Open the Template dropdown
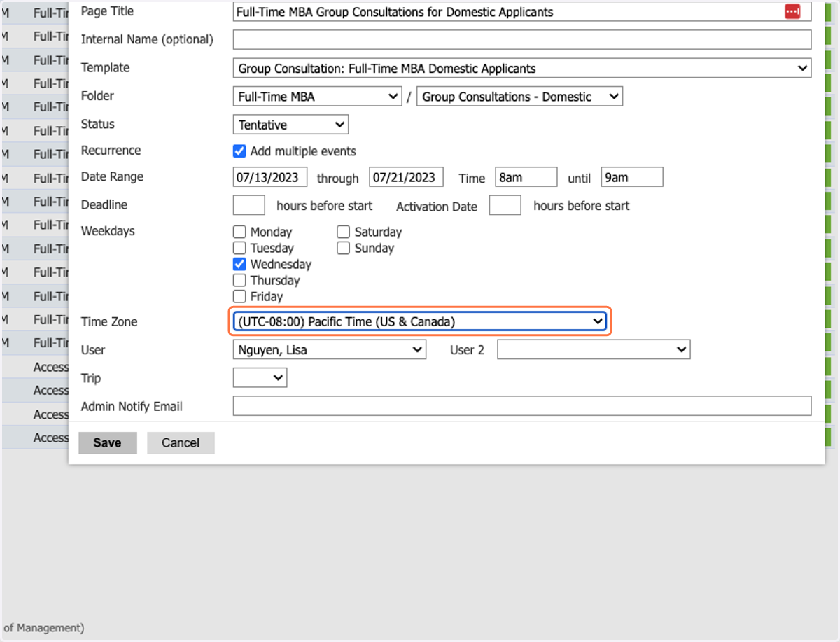 coord(521,68)
